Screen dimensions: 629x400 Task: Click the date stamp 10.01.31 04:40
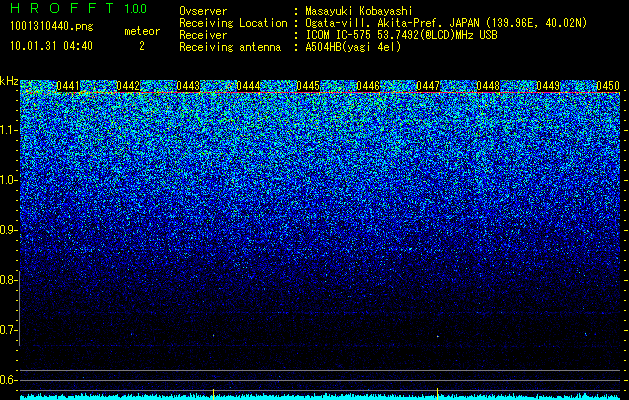(51, 46)
